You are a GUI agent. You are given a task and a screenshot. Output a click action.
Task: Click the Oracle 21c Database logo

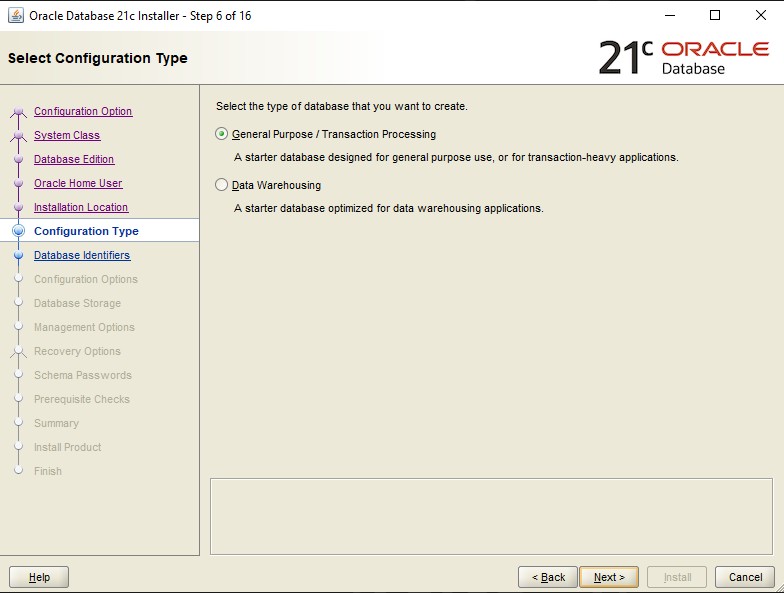coord(684,58)
